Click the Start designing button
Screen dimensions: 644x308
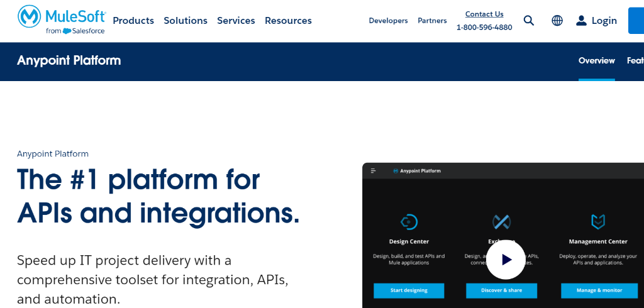[409, 290]
